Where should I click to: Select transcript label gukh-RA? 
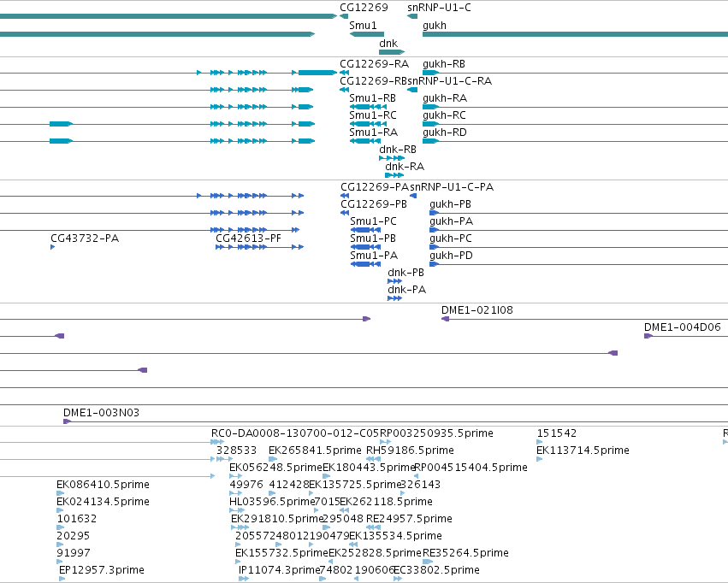click(x=445, y=98)
